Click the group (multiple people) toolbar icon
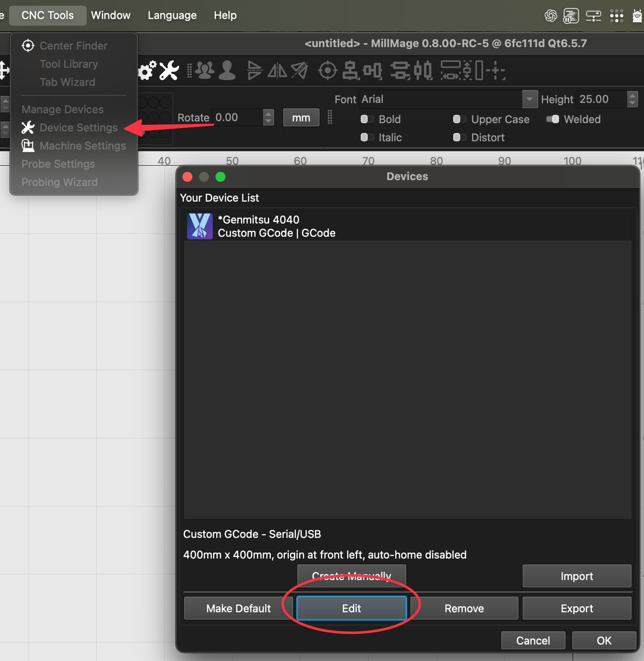This screenshot has height=661, width=644. coord(205,71)
